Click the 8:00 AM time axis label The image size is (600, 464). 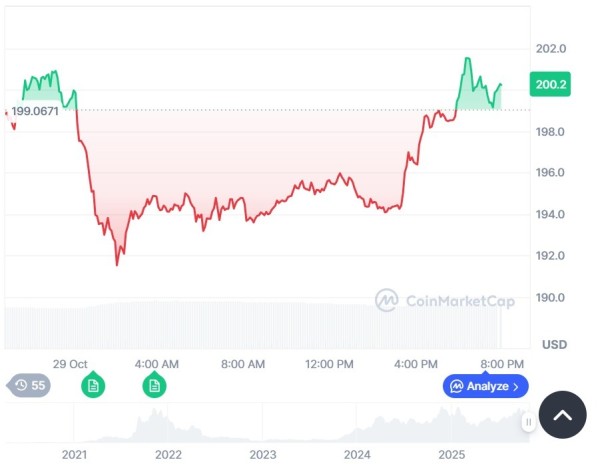[243, 363]
